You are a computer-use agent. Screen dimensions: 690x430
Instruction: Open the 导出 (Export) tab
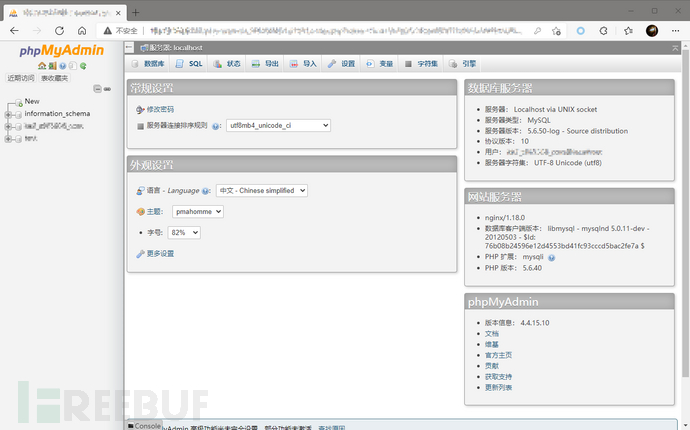[x=265, y=64]
